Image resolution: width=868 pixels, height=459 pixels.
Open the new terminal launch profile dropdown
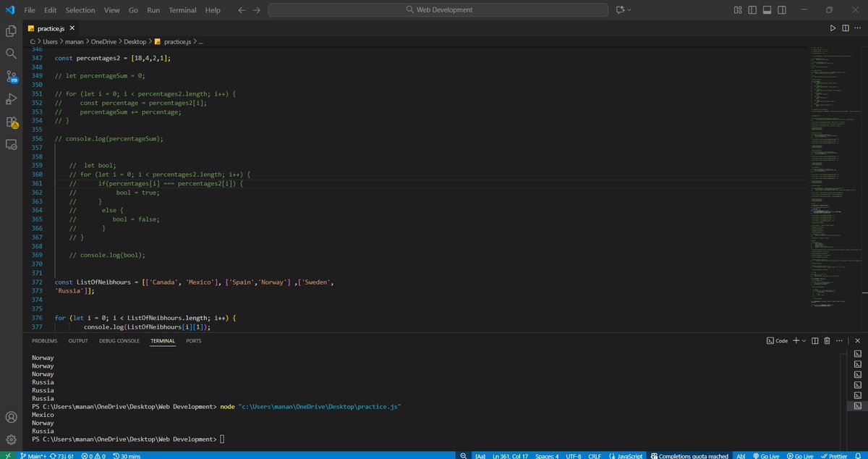804,340
